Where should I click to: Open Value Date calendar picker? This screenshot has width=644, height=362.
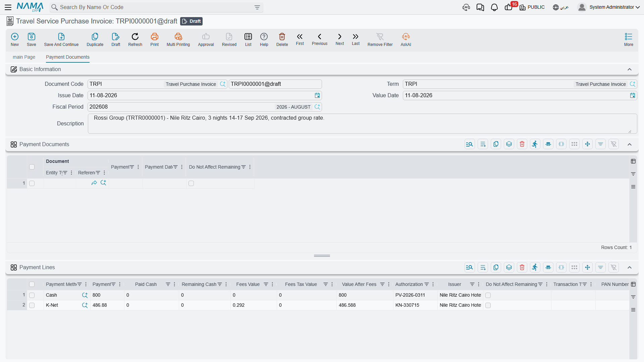pyautogui.click(x=633, y=96)
